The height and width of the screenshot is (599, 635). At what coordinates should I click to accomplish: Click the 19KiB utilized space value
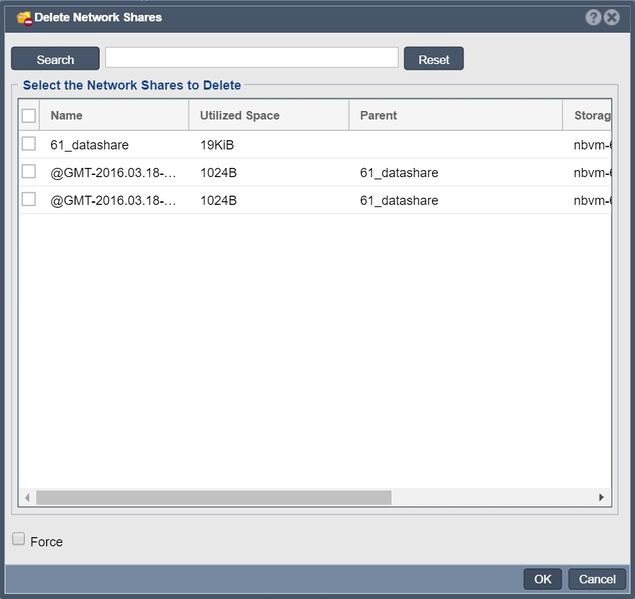(217, 145)
